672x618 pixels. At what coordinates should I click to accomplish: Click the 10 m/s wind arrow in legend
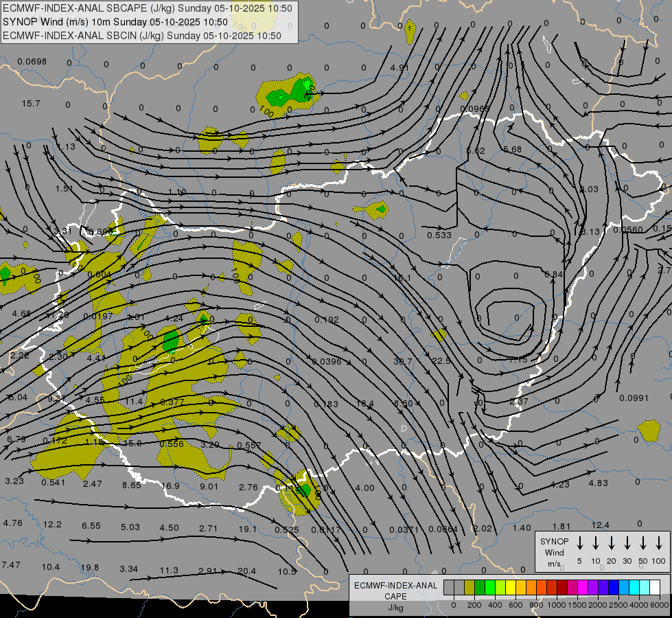pyautogui.click(x=595, y=543)
